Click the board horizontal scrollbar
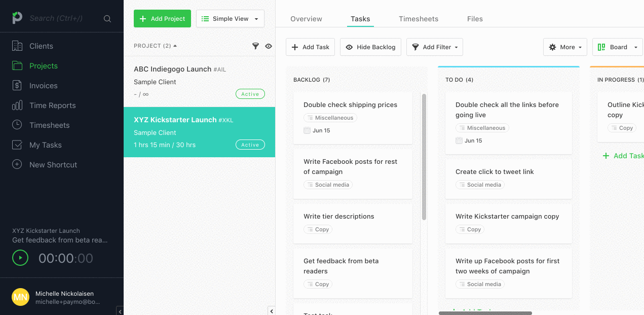 [x=485, y=313]
